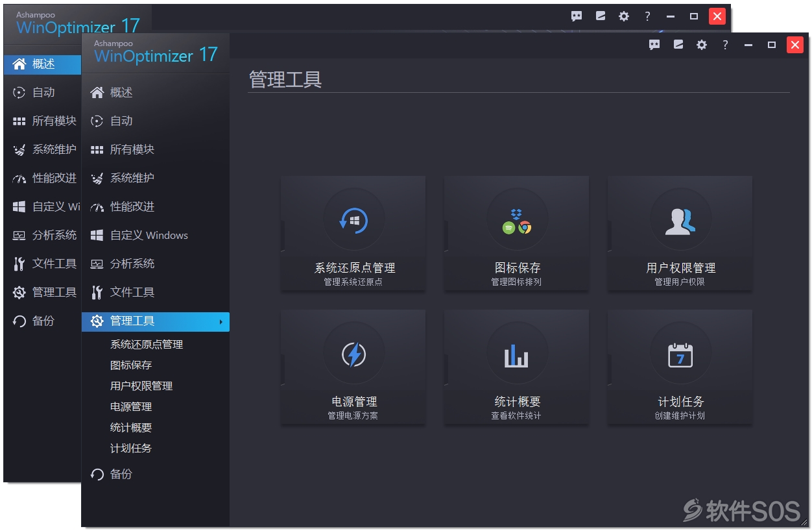The height and width of the screenshot is (531, 812).
Task: Open the 用户权限管理 submenu entry
Action: click(141, 386)
